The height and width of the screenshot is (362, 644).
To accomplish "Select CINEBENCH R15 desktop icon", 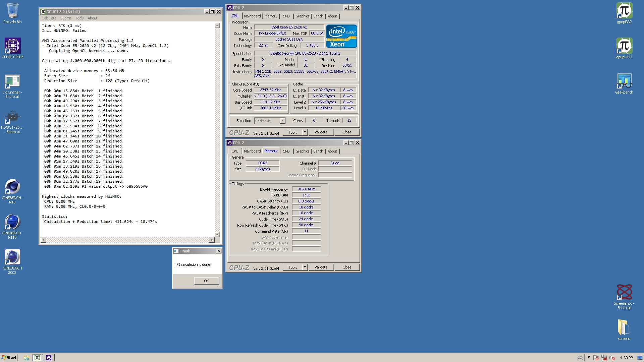I will coord(12,191).
